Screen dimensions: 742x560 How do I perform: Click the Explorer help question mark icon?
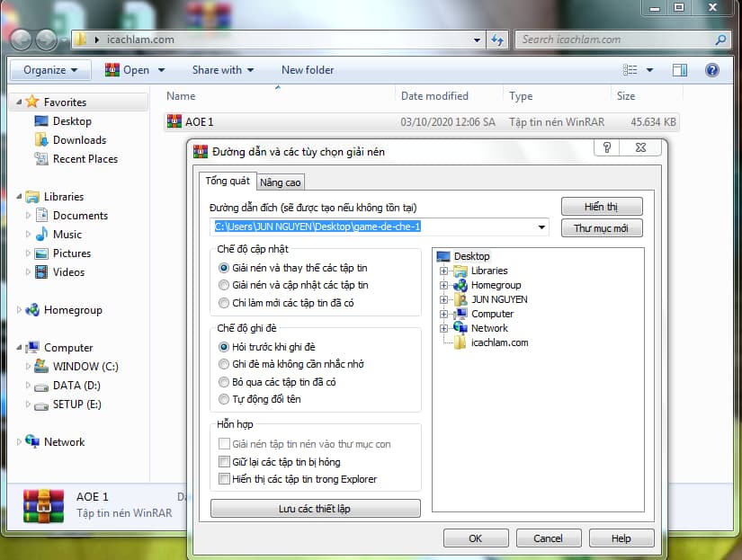711,70
